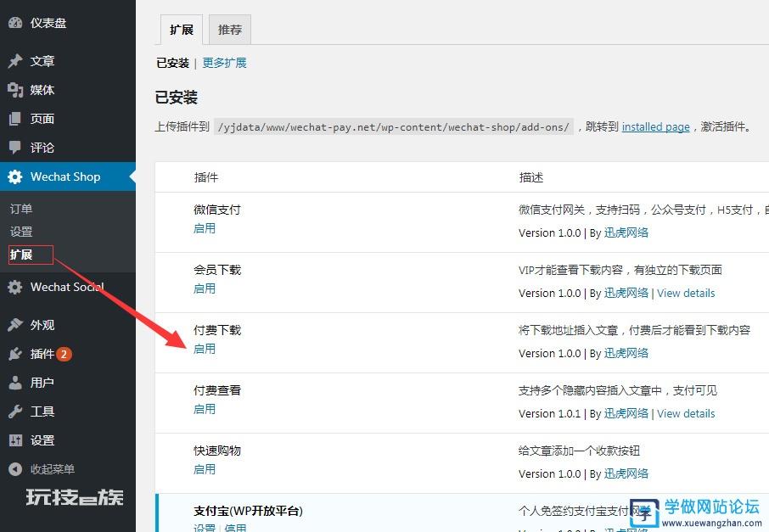Open the 设置 submenu under Wechat Shop
This screenshot has height=532, width=769.
[x=21, y=232]
